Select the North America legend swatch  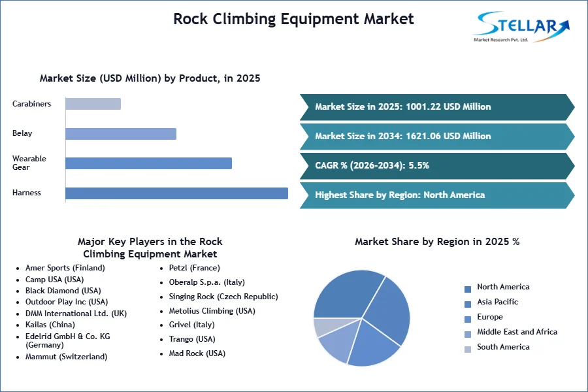coord(468,289)
